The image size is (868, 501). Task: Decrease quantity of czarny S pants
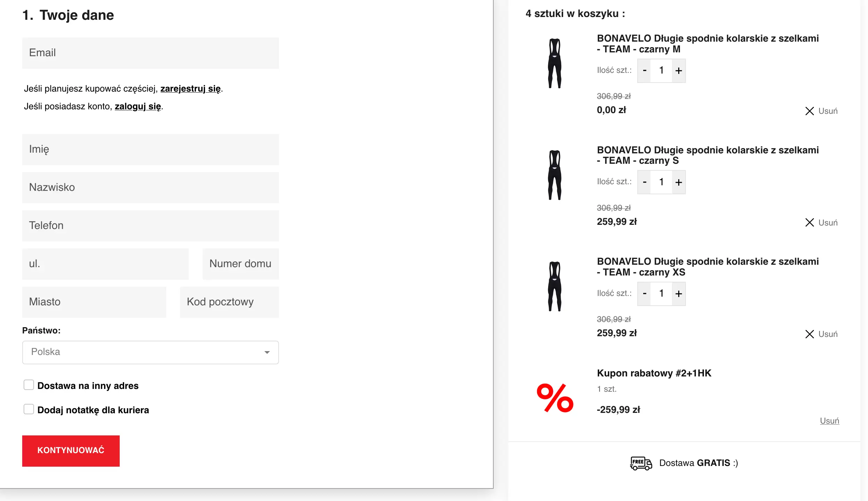click(x=644, y=182)
